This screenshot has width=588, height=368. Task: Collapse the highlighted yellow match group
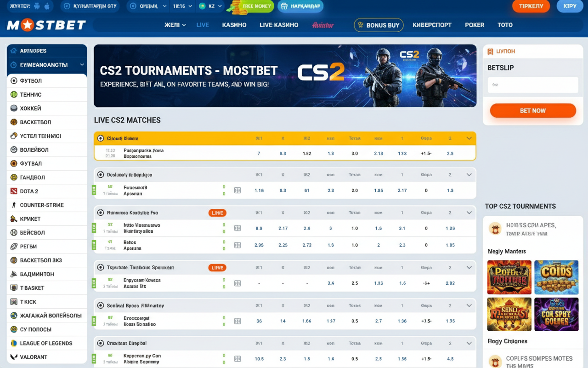(x=469, y=138)
